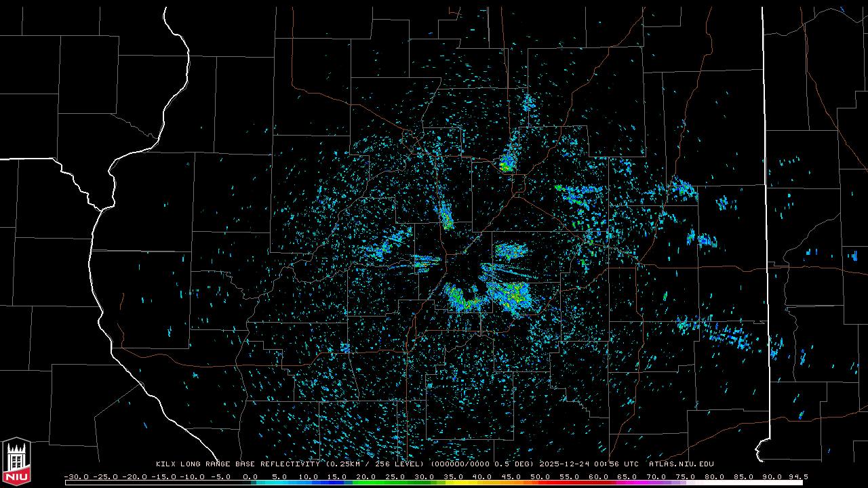Click the 35.0 label on the color scale

tap(454, 476)
